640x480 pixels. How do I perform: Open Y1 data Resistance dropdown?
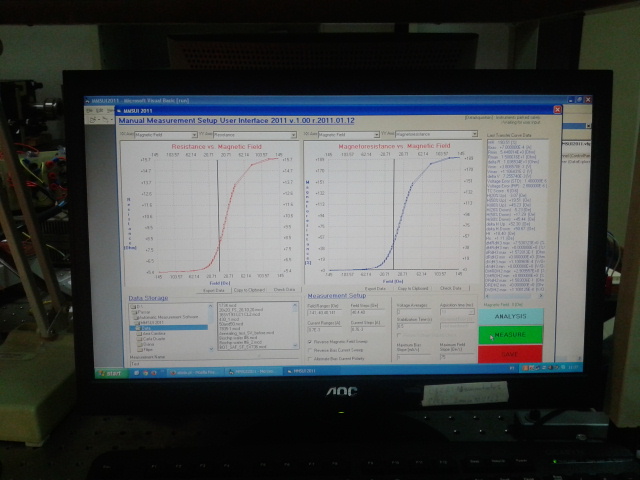tap(242, 132)
